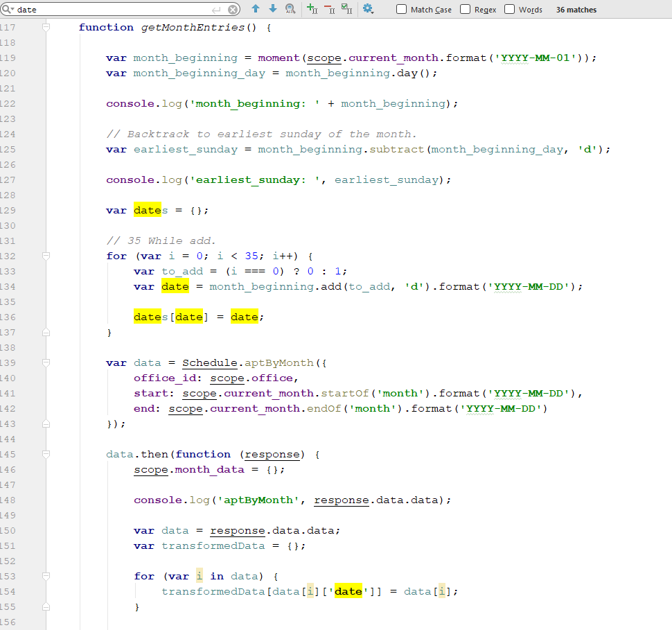Click the magnifying glass search icon
The width and height of the screenshot is (672, 630).
pyautogui.click(x=6, y=9)
